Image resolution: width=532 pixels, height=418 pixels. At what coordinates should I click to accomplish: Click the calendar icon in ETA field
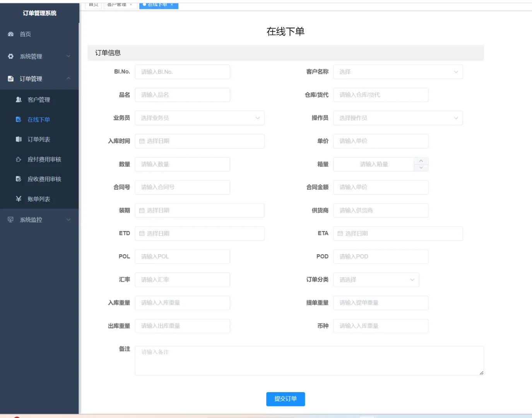339,233
